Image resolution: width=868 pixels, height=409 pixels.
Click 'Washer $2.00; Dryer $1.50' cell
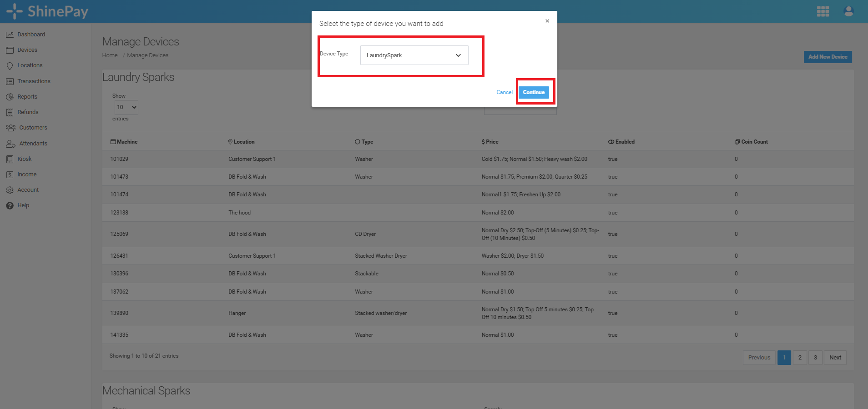click(512, 256)
